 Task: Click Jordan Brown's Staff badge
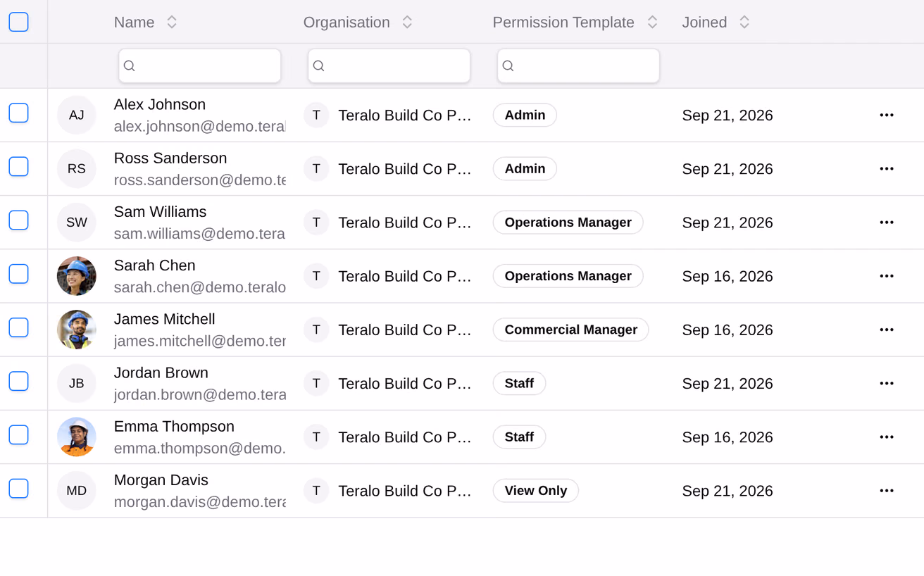pyautogui.click(x=519, y=383)
